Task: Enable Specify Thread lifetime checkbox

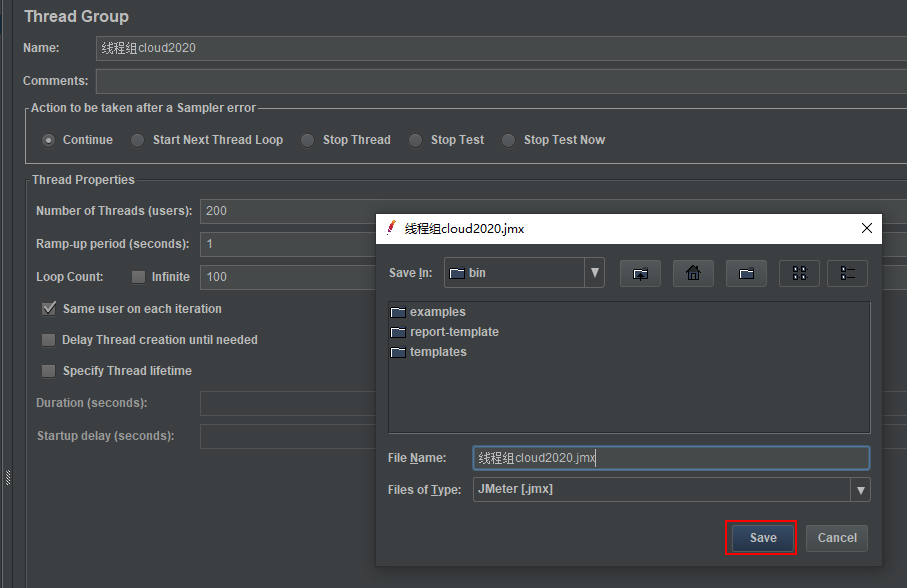Action: click(49, 371)
